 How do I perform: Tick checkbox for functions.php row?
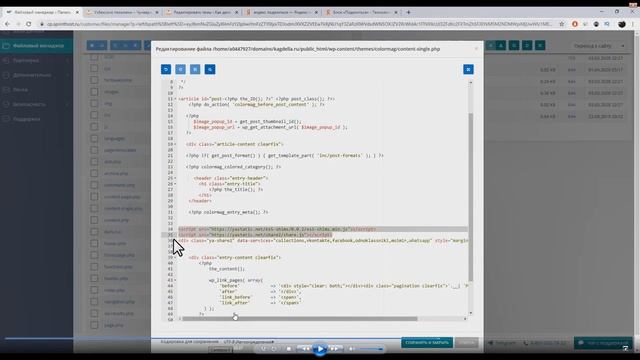point(94,267)
